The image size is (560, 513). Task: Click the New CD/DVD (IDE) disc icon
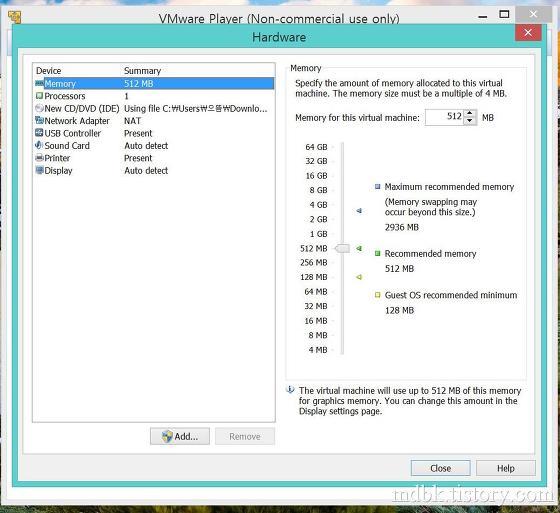pyautogui.click(x=39, y=108)
